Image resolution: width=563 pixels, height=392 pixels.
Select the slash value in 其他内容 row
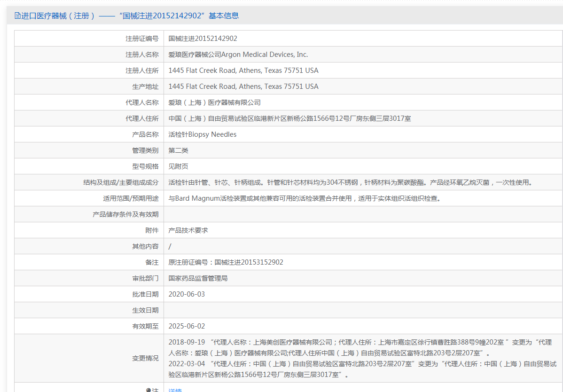[x=170, y=246]
